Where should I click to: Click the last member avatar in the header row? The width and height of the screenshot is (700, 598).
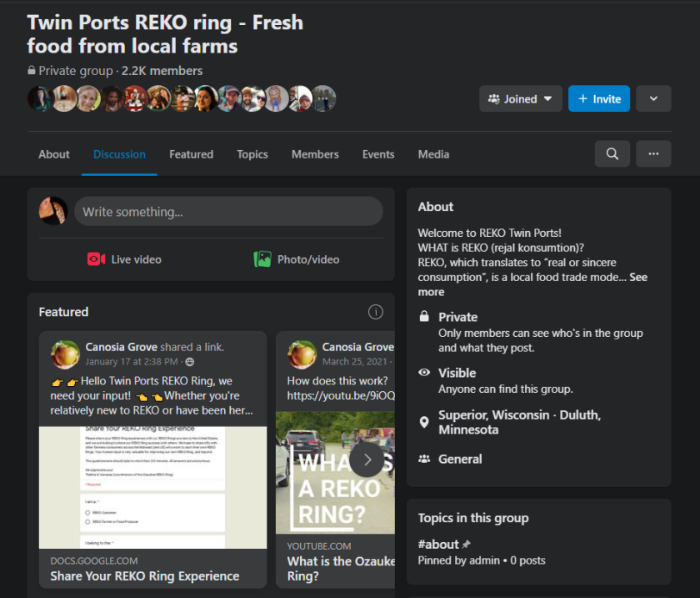(323, 98)
